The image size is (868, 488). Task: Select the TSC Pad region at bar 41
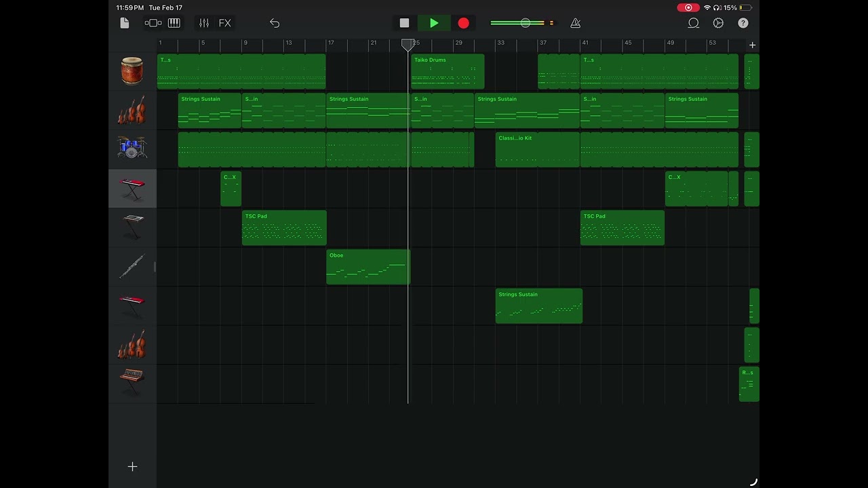pyautogui.click(x=623, y=228)
